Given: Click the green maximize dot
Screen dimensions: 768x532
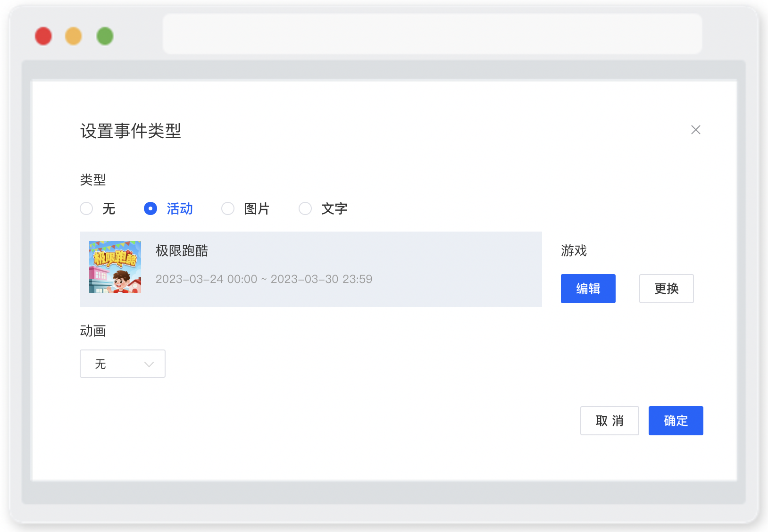Looking at the screenshot, I should tap(105, 36).
